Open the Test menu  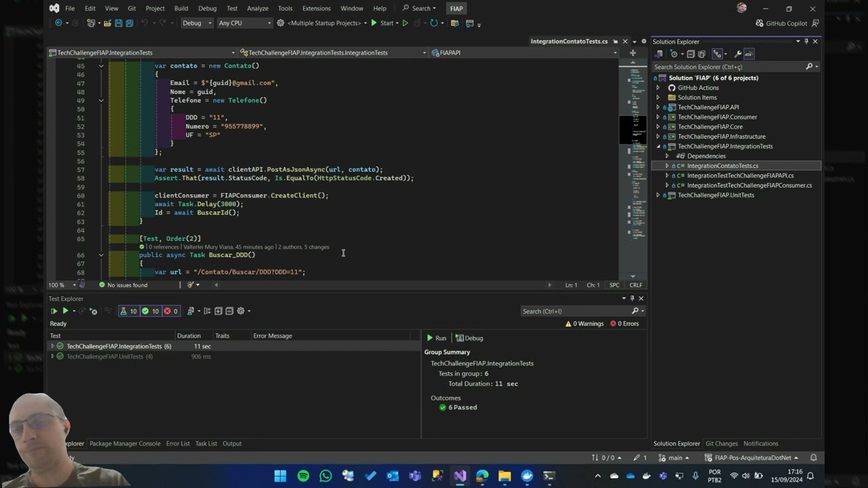(232, 8)
